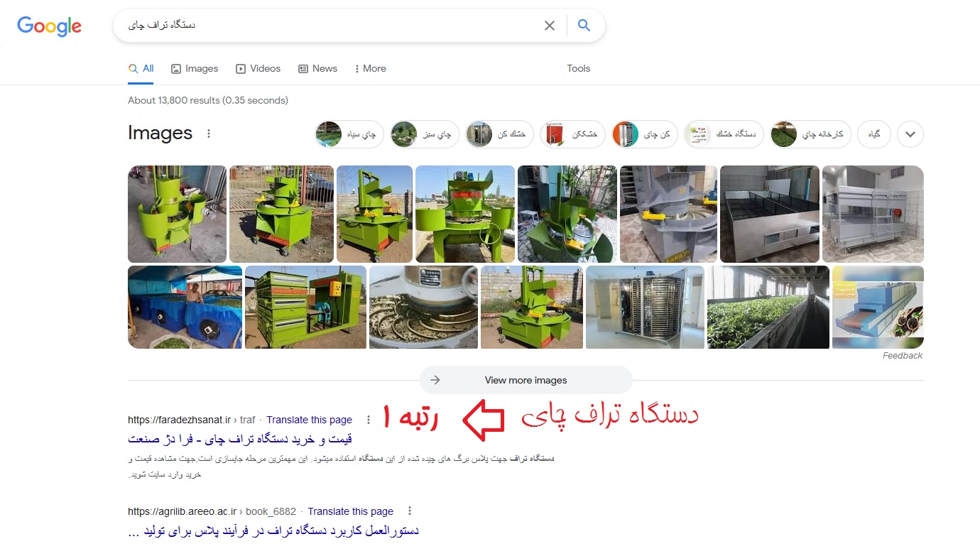Open the More search categories dropdown

pos(369,68)
